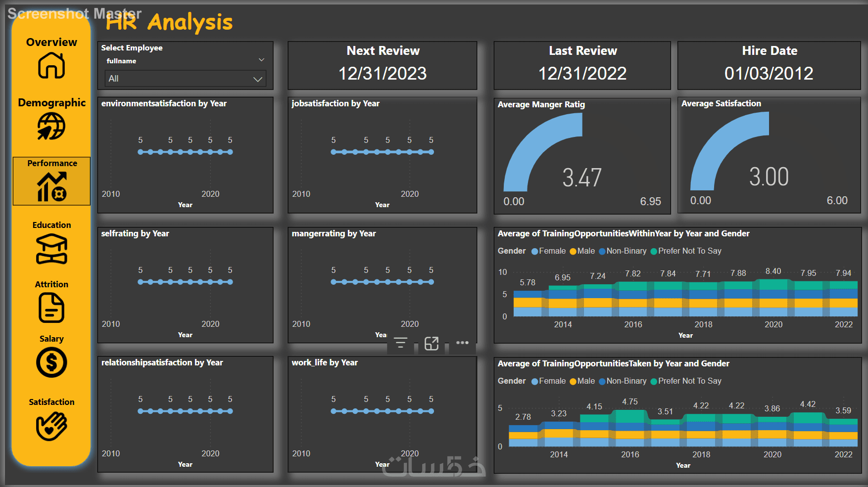Viewport: 868px width, 487px height.
Task: Select the Performance chart icon
Action: coord(51,186)
